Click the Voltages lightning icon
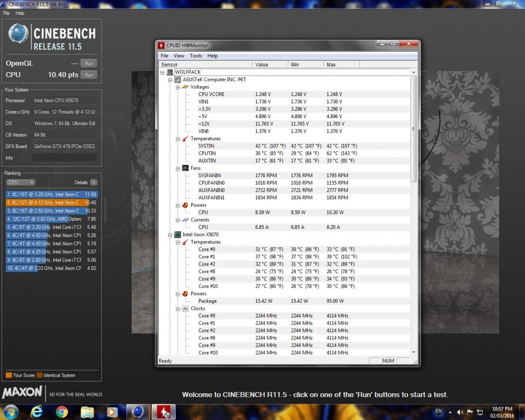Image resolution: width=525 pixels, height=420 pixels. (185, 87)
